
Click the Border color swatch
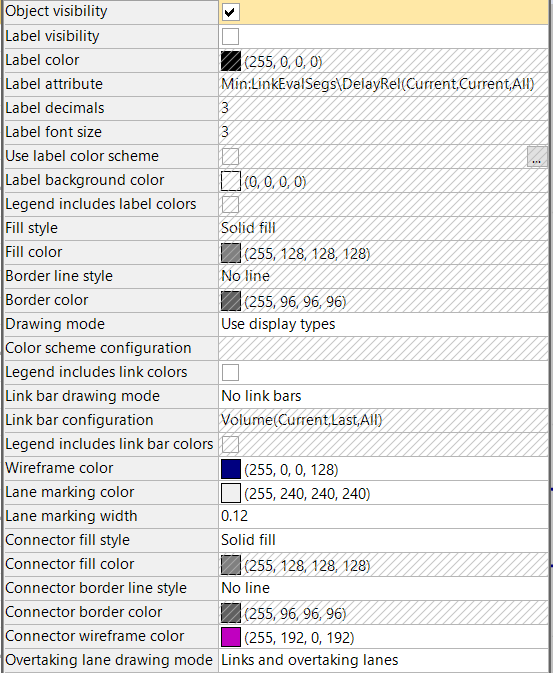[231, 301]
